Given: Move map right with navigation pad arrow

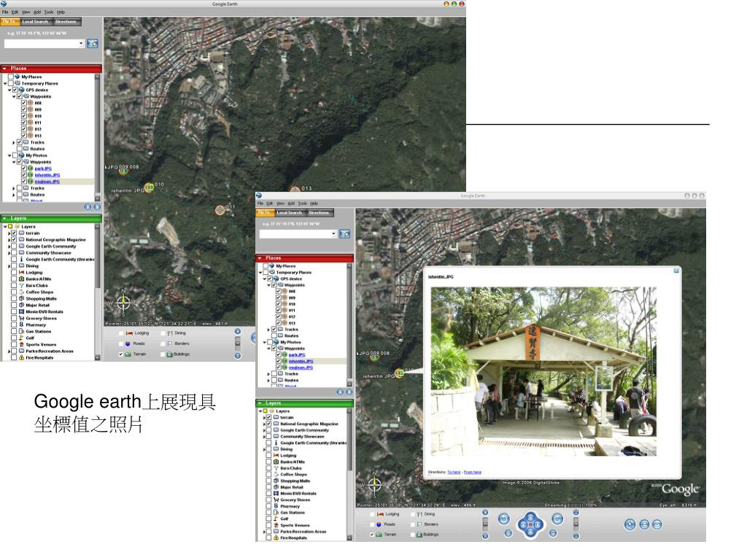Looking at the screenshot, I should pos(538,525).
